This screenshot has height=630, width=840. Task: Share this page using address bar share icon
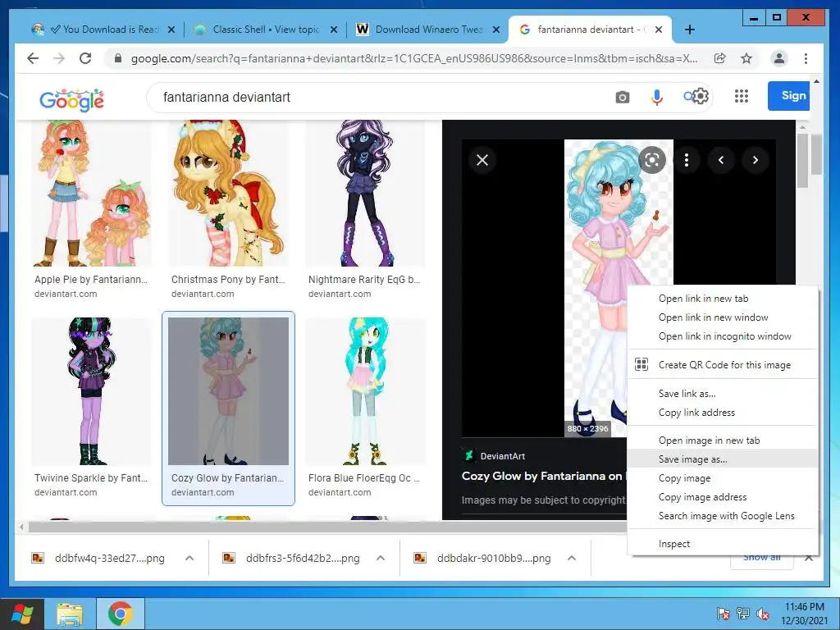[720, 58]
